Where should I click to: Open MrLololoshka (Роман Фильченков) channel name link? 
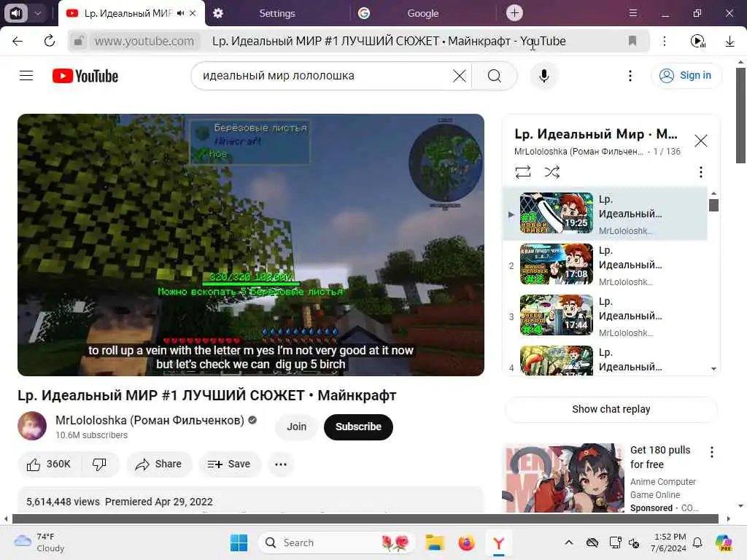coord(150,420)
